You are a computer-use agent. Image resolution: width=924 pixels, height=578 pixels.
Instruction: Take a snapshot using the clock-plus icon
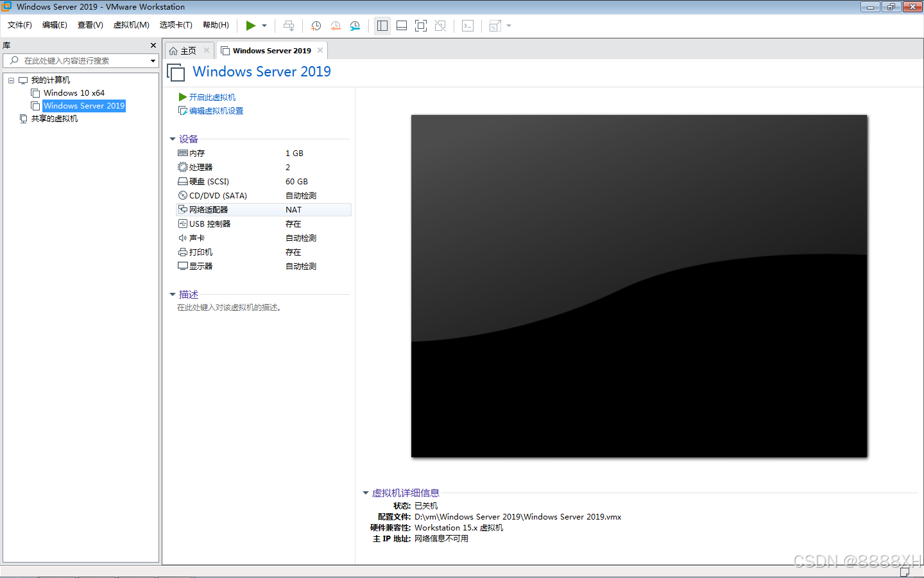point(316,26)
